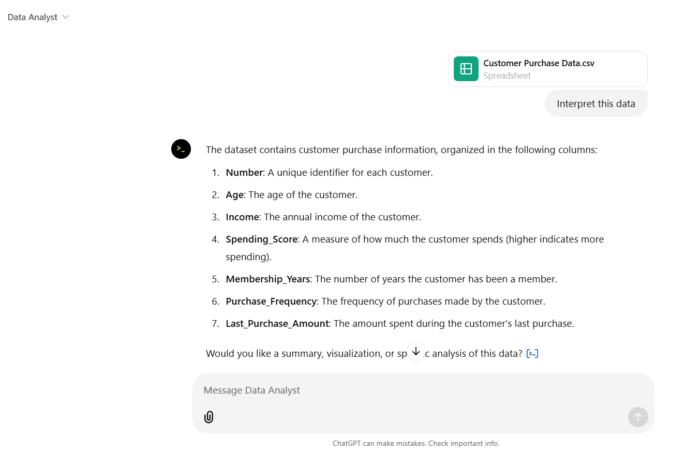Click the Data Analyst terminal avatar icon

click(181, 149)
